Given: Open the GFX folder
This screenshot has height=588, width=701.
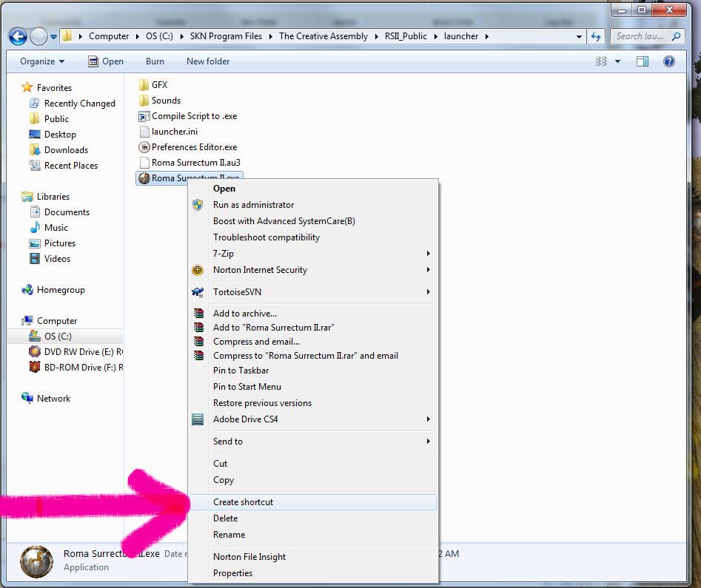Looking at the screenshot, I should click(x=159, y=85).
